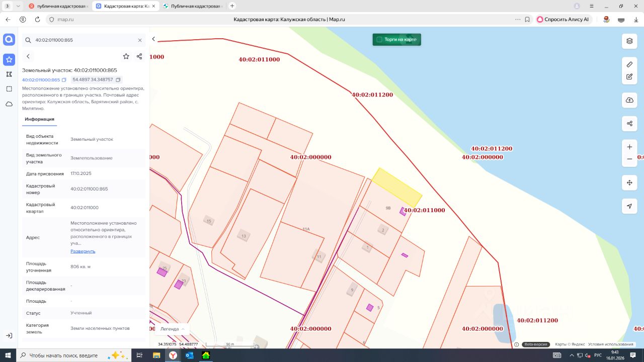Screen dimensions: 644x362
Task: Copy cadastral number 40:02:011000:865
Action: pyautogui.click(x=64, y=80)
